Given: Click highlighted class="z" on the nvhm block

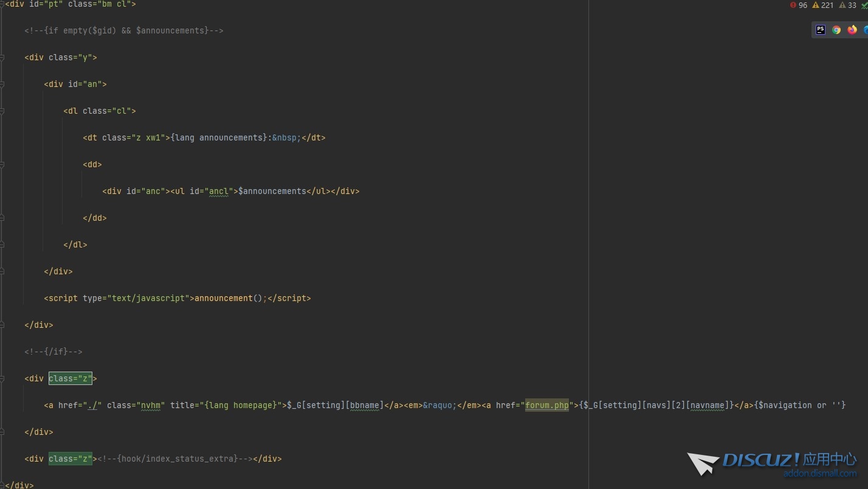Looking at the screenshot, I should [x=71, y=378].
